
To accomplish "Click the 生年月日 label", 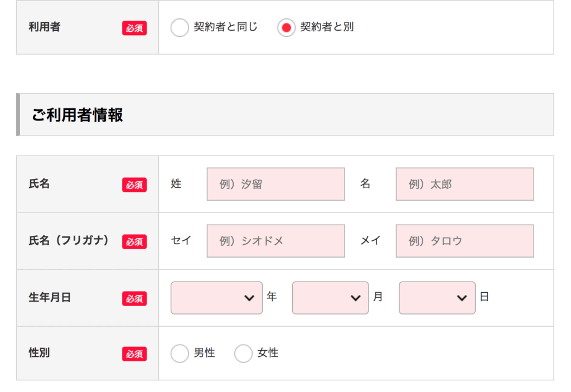I will tap(50, 297).
